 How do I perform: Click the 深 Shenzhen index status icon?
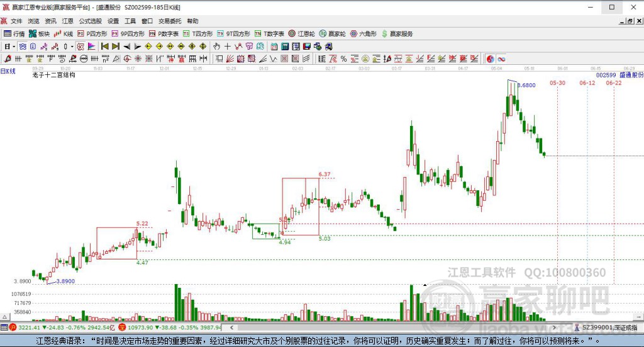click(122, 327)
